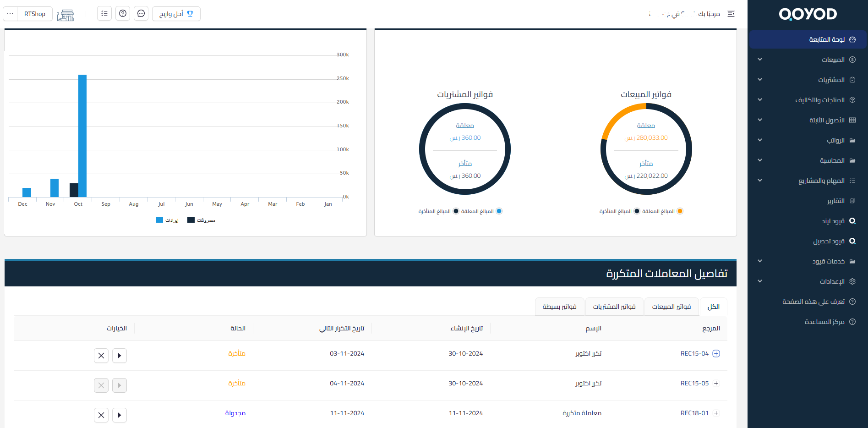Click the checklist icon in the top toolbar

coord(104,13)
